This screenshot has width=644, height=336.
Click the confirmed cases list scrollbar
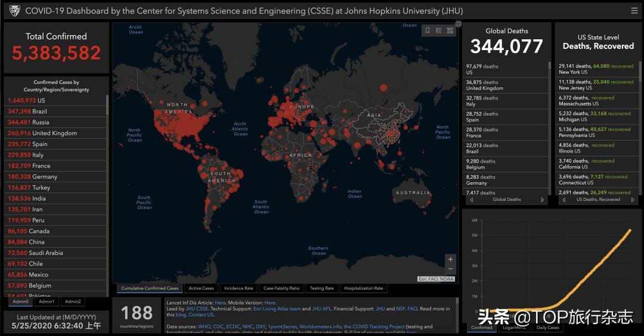107,105
